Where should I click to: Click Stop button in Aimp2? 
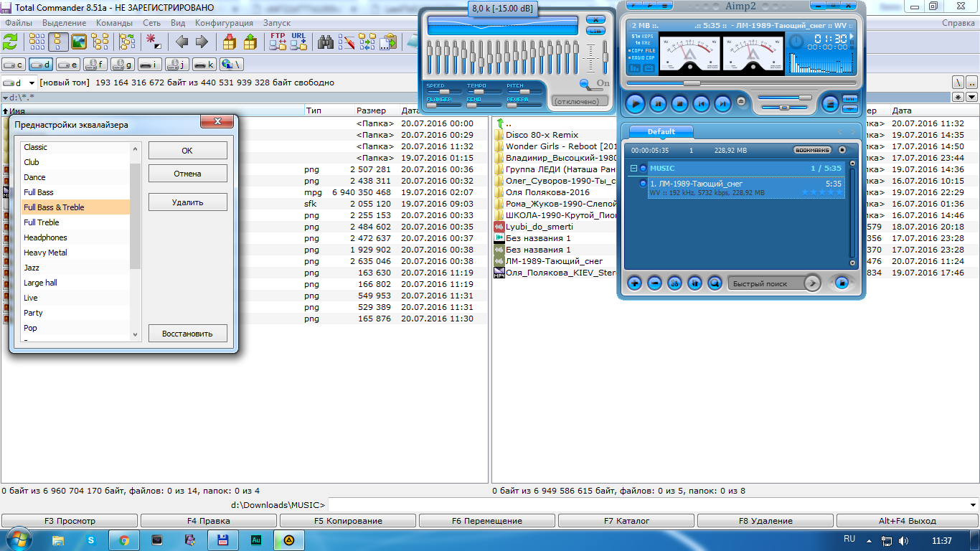point(679,104)
